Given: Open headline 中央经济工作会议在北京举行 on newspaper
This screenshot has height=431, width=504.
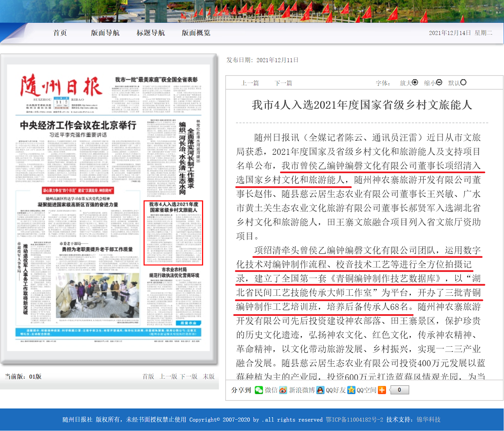Looking at the screenshot, I should point(78,125).
